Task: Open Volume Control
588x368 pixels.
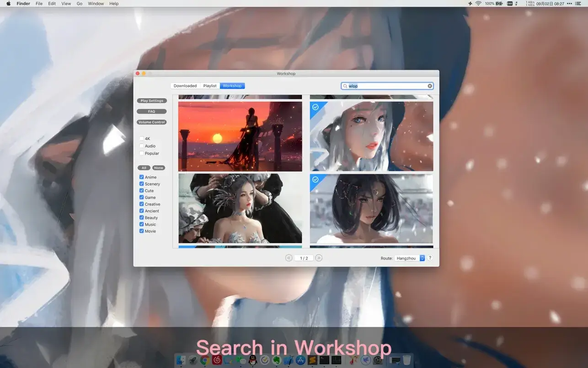Action: [152, 122]
